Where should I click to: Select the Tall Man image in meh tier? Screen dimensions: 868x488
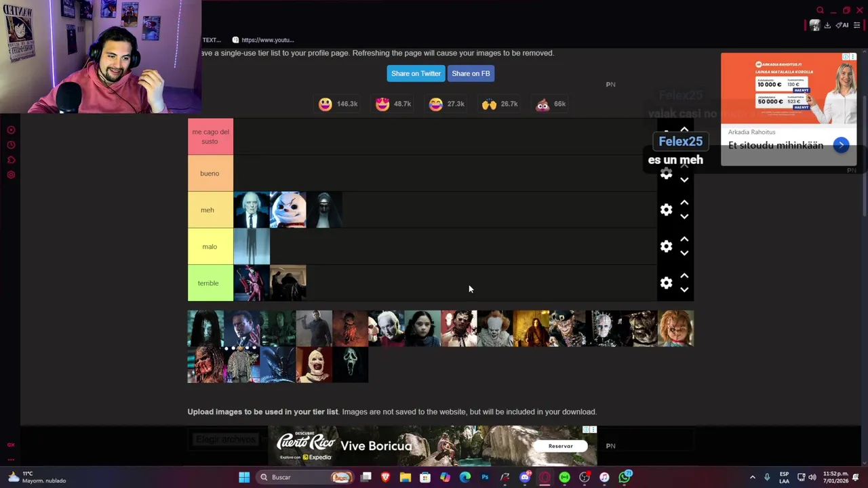(x=252, y=209)
